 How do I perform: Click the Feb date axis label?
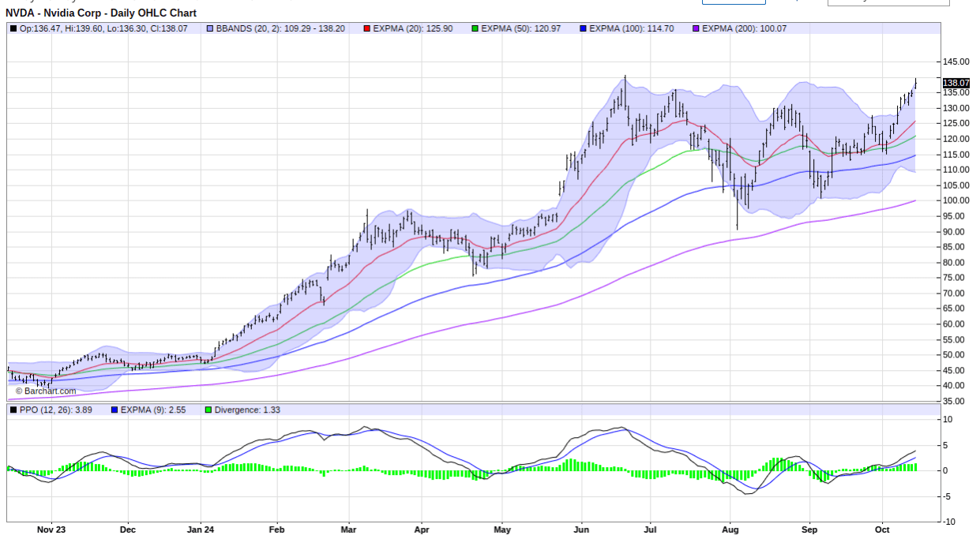click(276, 529)
